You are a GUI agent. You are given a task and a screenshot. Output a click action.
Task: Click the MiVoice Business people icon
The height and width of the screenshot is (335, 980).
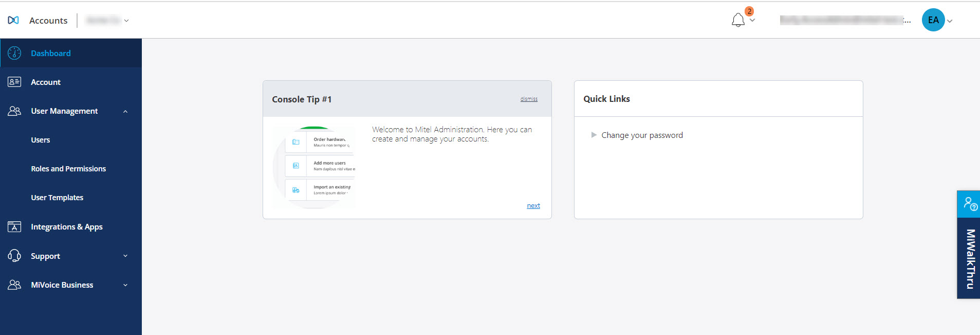tap(14, 285)
